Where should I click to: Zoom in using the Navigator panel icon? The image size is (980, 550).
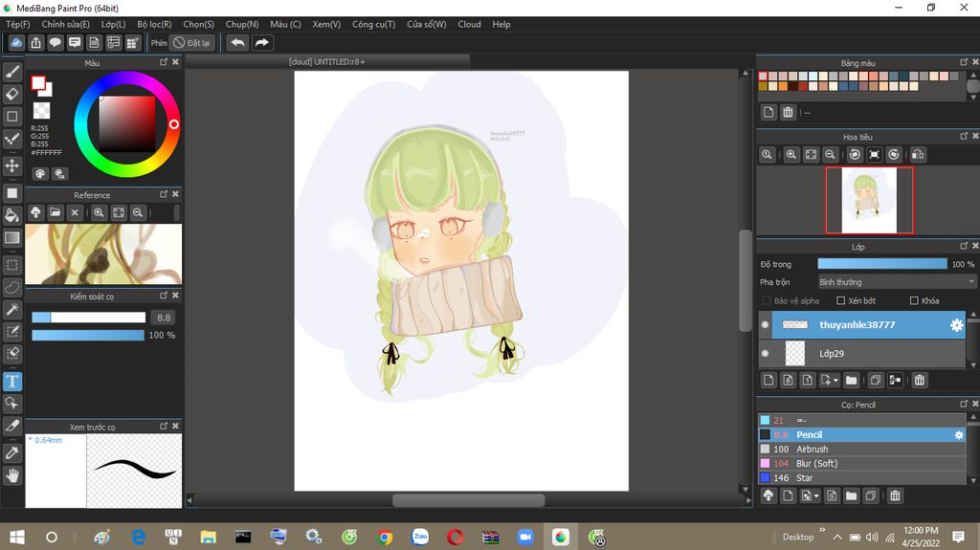(x=791, y=154)
